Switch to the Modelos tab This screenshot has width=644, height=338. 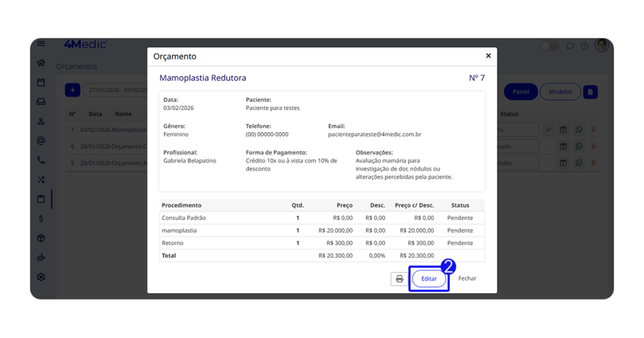coord(560,92)
